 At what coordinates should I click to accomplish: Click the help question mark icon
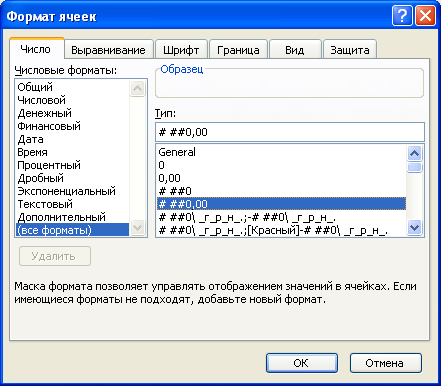pyautogui.click(x=402, y=15)
